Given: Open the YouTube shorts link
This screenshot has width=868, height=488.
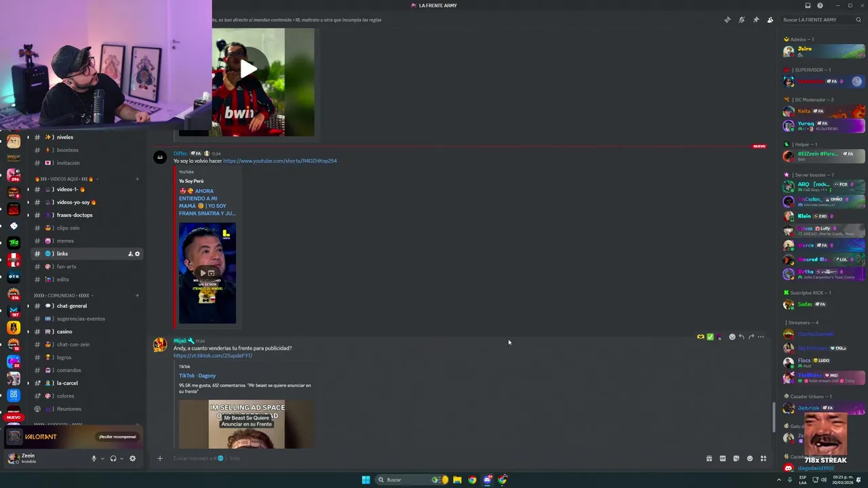Looking at the screenshot, I should pos(279,161).
